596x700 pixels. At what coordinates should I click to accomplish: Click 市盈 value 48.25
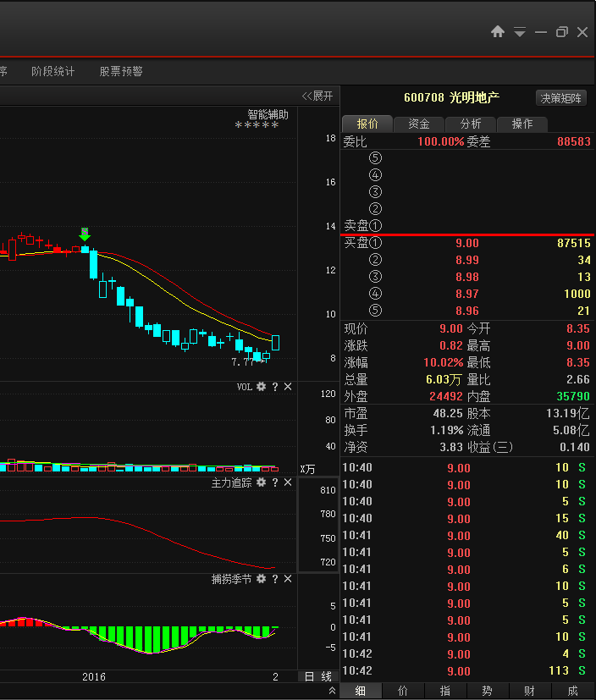448,413
